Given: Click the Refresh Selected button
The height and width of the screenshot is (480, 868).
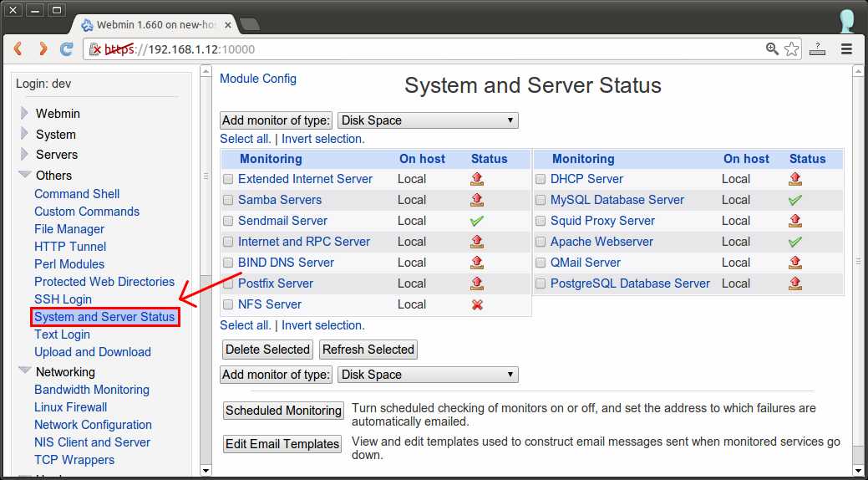Looking at the screenshot, I should pos(368,350).
